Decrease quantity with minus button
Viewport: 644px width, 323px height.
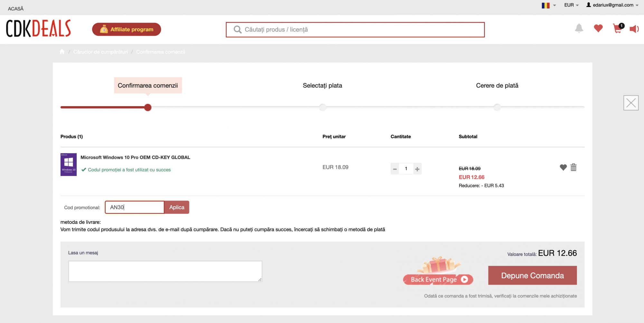(x=395, y=169)
